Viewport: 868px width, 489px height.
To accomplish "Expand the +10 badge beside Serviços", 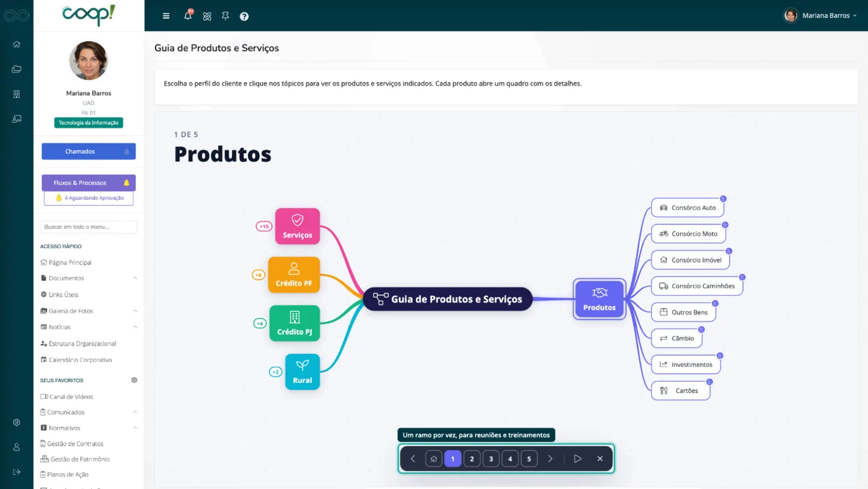I will point(264,227).
